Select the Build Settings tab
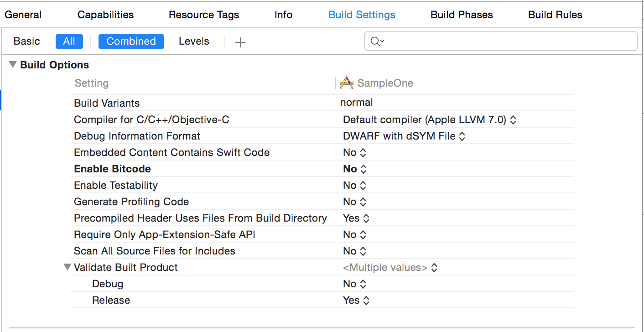Image resolution: width=644 pixels, height=332 pixels. pyautogui.click(x=362, y=15)
